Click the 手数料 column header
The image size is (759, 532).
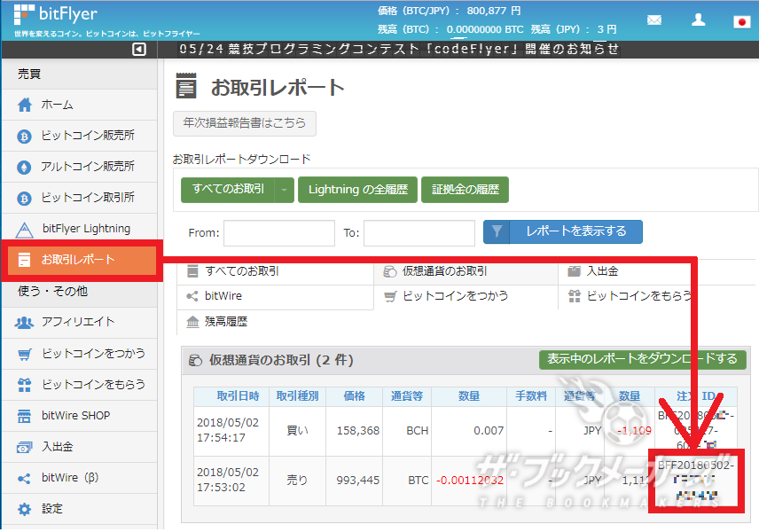pos(531,396)
